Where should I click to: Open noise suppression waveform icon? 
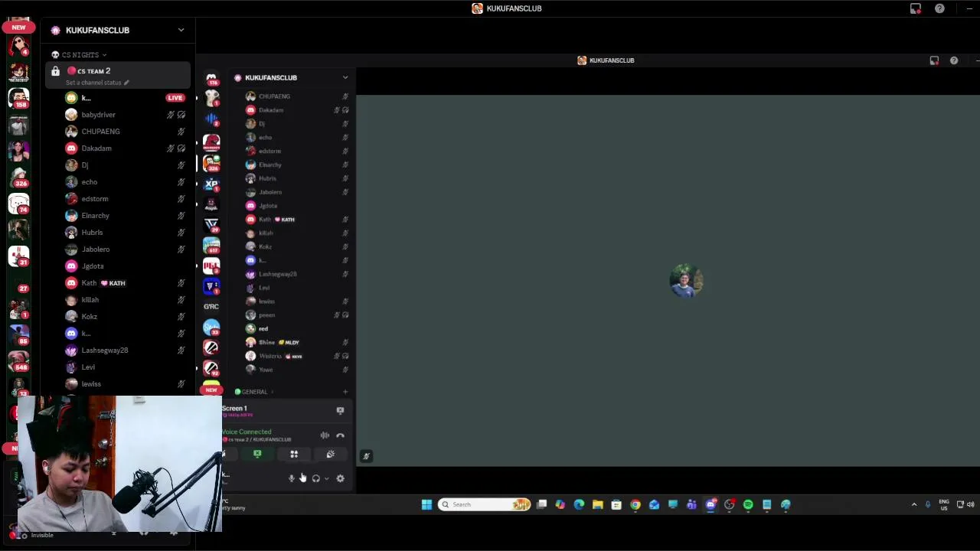pyautogui.click(x=325, y=435)
